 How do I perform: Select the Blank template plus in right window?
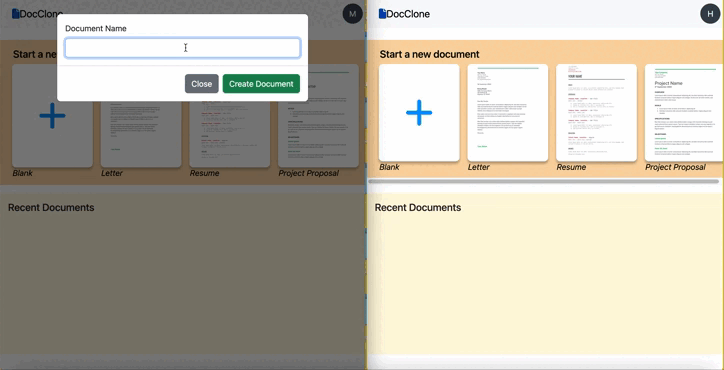coord(419,113)
